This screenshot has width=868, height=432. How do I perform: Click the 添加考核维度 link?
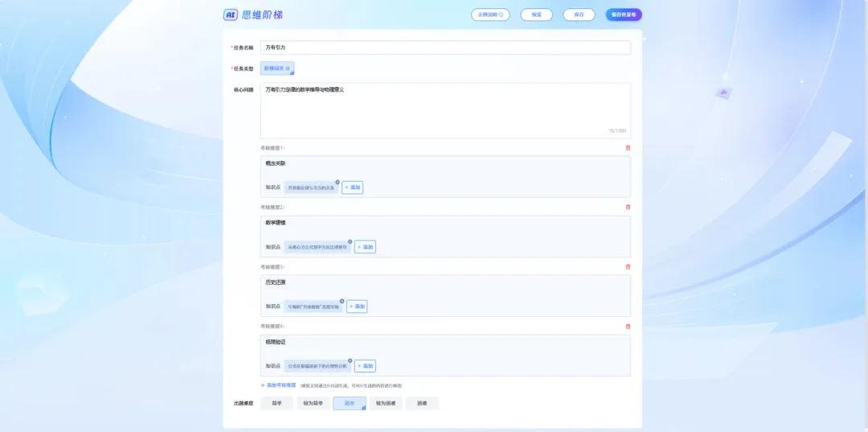point(278,385)
